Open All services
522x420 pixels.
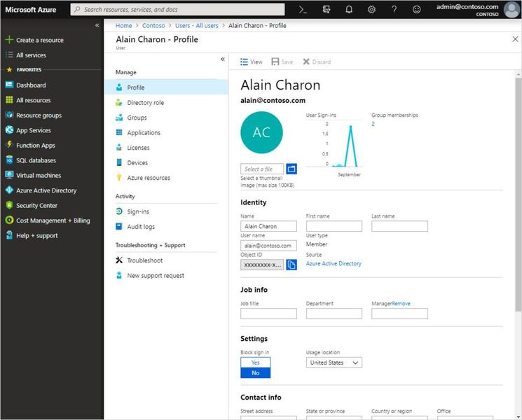27,55
